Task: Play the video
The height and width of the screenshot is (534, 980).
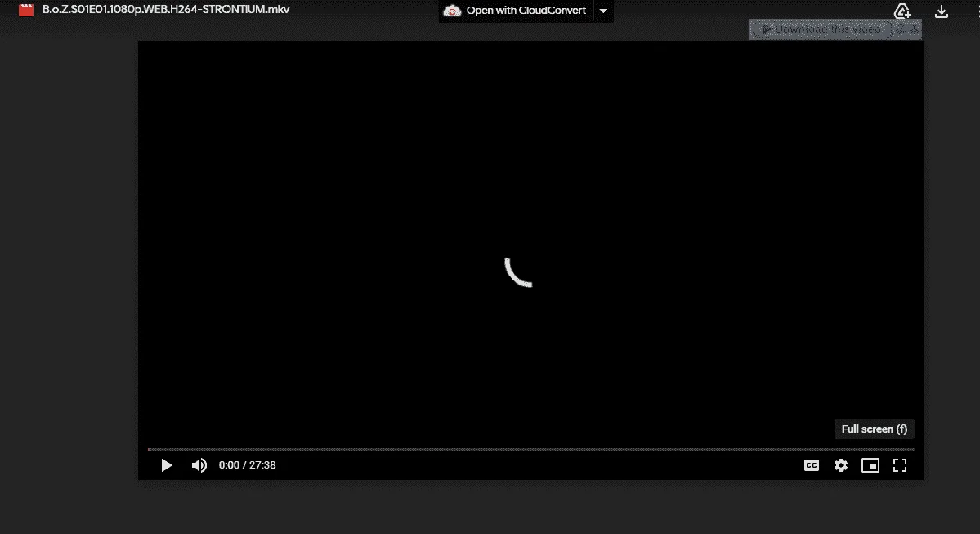Action: tap(166, 465)
